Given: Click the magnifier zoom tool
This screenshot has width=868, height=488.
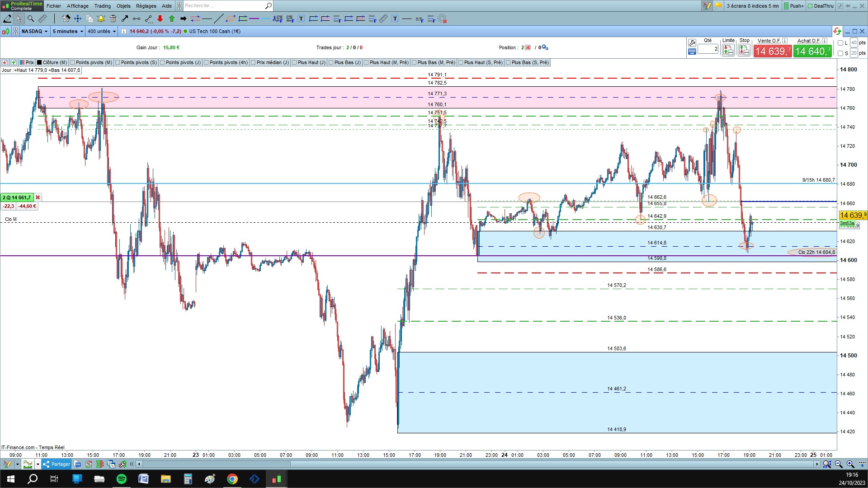Looking at the screenshot, I should pos(31,19).
